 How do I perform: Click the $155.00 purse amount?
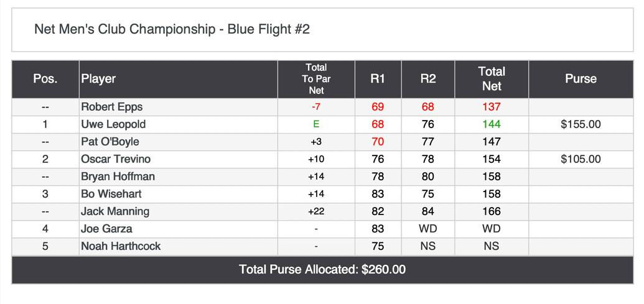581,124
